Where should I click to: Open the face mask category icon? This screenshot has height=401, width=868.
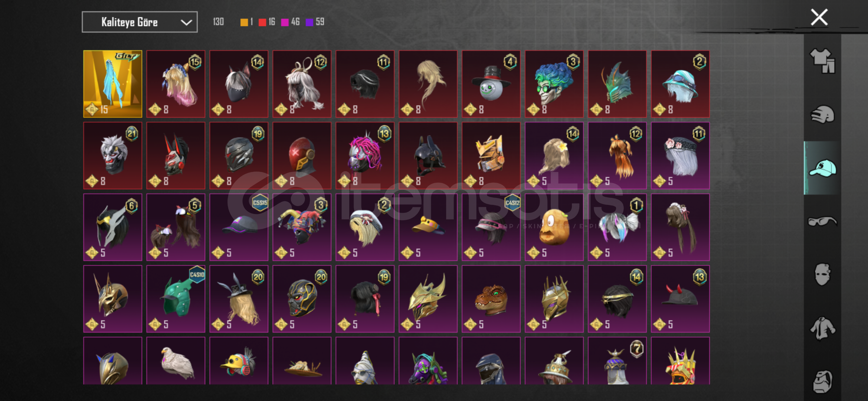[822, 274]
